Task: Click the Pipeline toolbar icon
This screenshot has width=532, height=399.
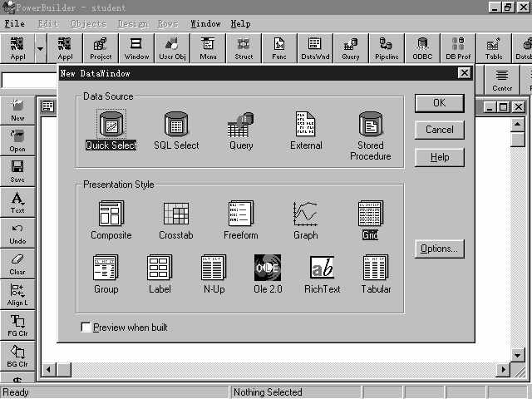Action: (x=387, y=48)
